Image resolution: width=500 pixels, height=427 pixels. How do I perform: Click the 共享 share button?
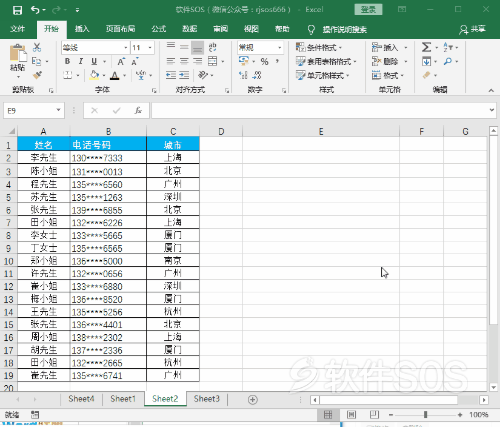click(472, 29)
